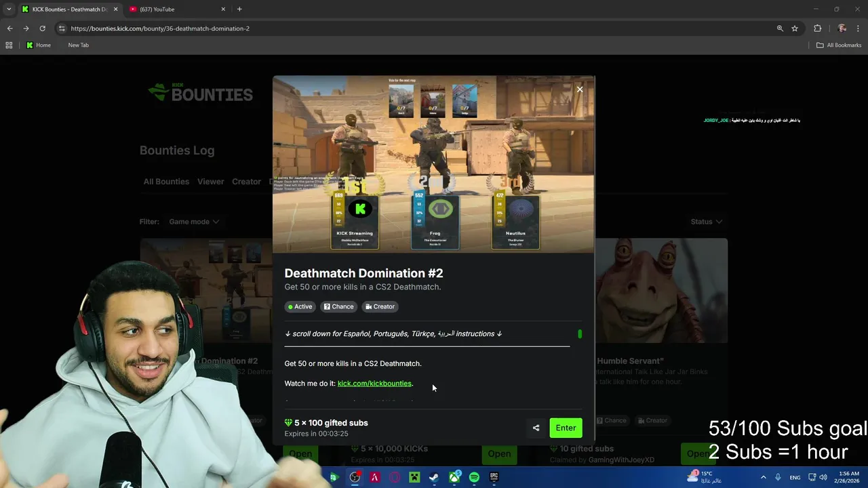Click the share icon beside Enter
Image resolution: width=868 pixels, height=488 pixels.
coord(536,428)
